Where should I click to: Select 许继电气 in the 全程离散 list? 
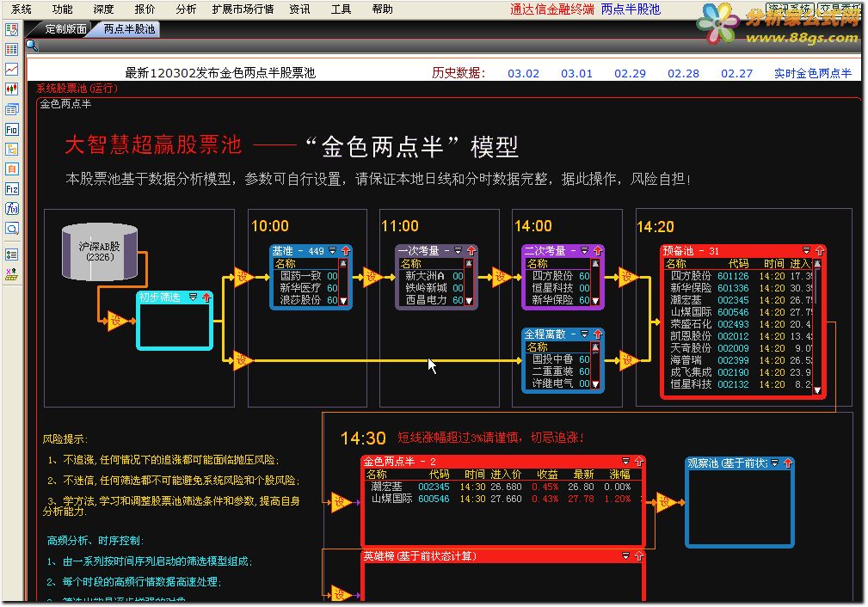[x=557, y=383]
